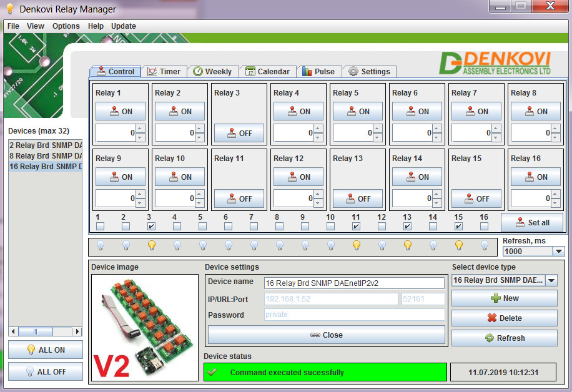The width and height of the screenshot is (572, 392).
Task: Turn Relay 15 OFF
Action: click(x=476, y=198)
